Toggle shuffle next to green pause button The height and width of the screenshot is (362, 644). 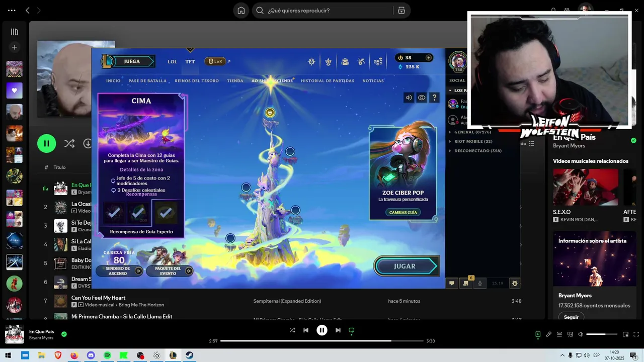pos(69,143)
